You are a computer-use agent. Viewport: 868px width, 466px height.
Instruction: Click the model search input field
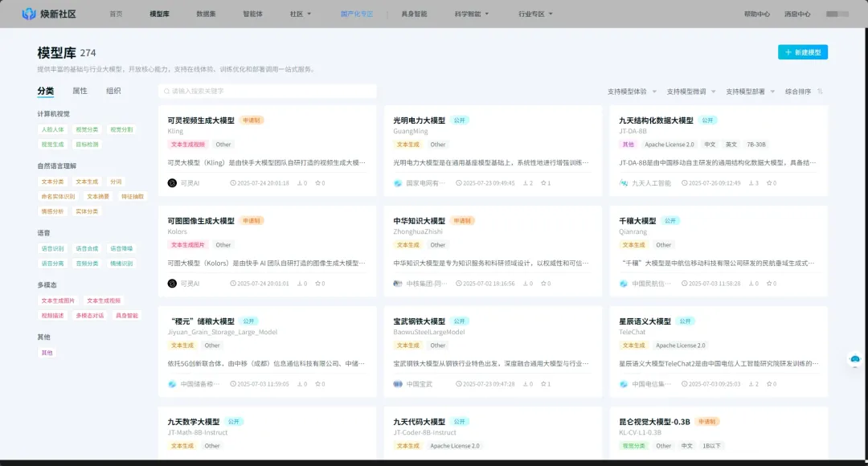pyautogui.click(x=265, y=91)
